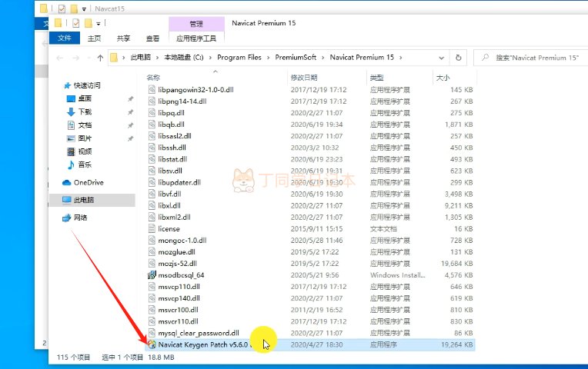Expand chevron after Program Files breadcrumb

(x=268, y=58)
